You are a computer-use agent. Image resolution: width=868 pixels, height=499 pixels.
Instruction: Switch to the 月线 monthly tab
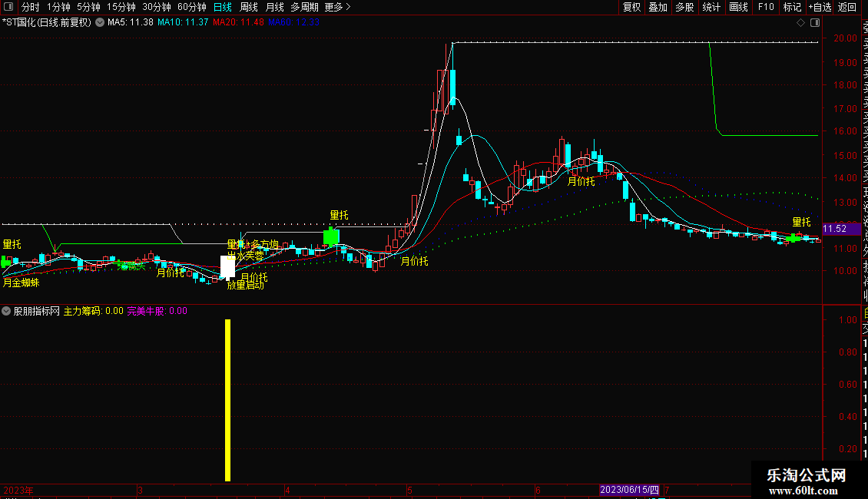coord(274,7)
